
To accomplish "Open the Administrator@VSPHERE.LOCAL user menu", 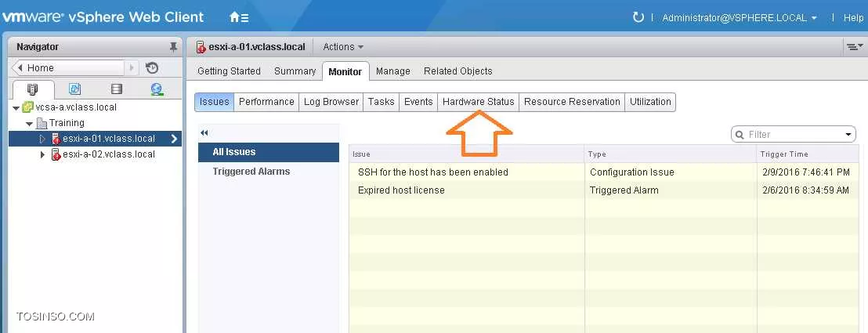I will (740, 18).
